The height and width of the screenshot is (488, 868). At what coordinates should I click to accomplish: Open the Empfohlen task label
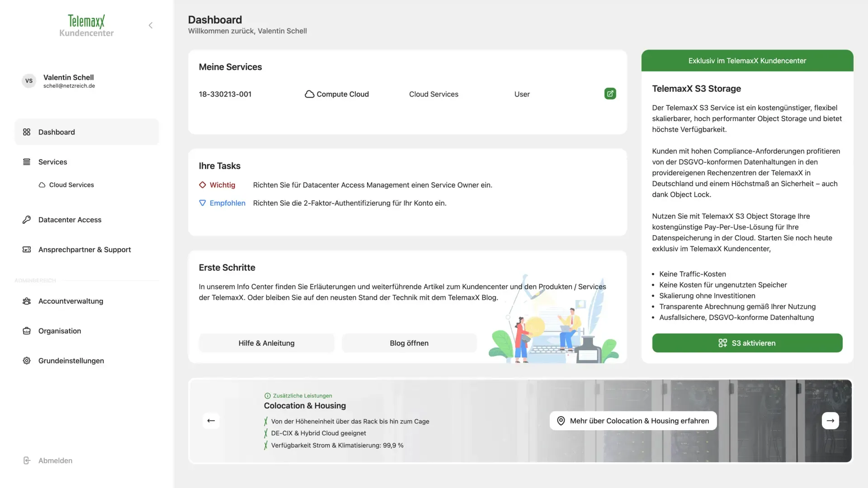click(227, 203)
